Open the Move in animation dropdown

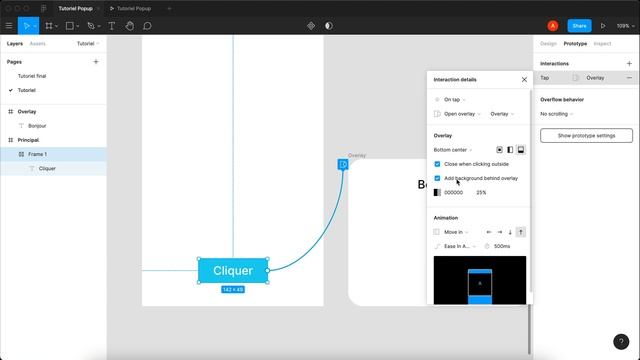coord(456,232)
